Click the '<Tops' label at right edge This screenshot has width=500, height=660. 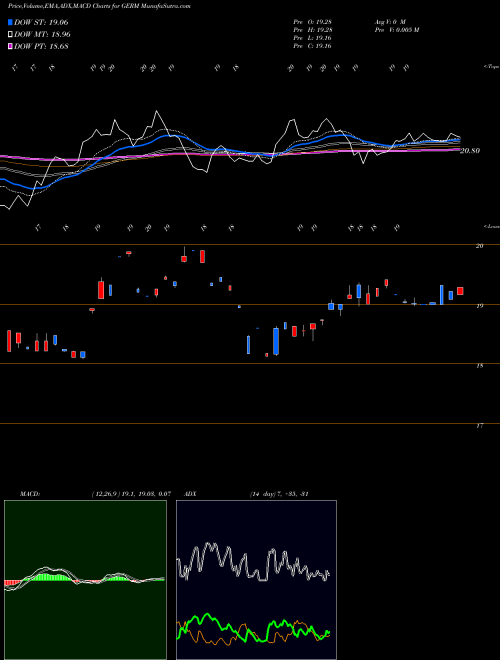[491, 67]
